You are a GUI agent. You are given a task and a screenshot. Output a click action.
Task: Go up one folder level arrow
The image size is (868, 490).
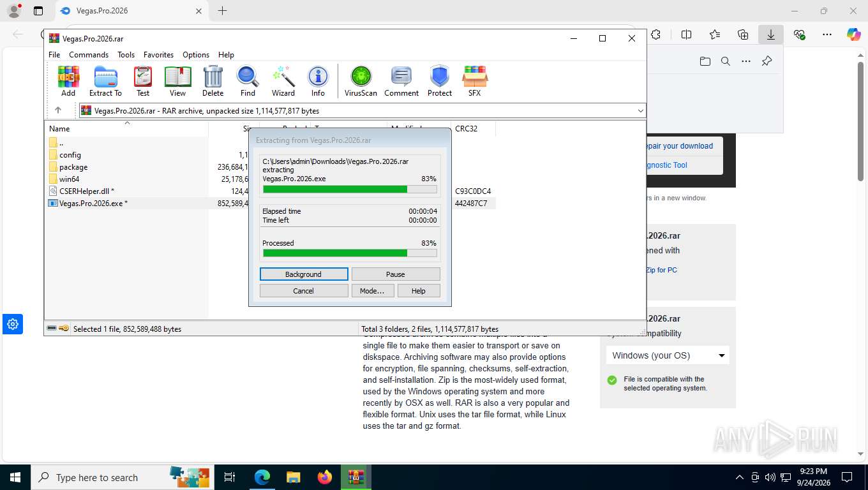[x=57, y=110]
